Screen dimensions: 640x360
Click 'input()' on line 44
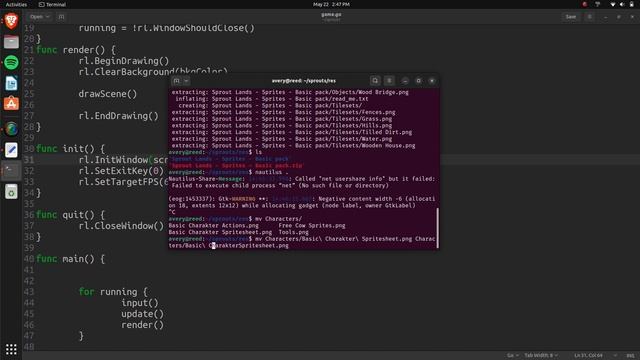point(140,303)
